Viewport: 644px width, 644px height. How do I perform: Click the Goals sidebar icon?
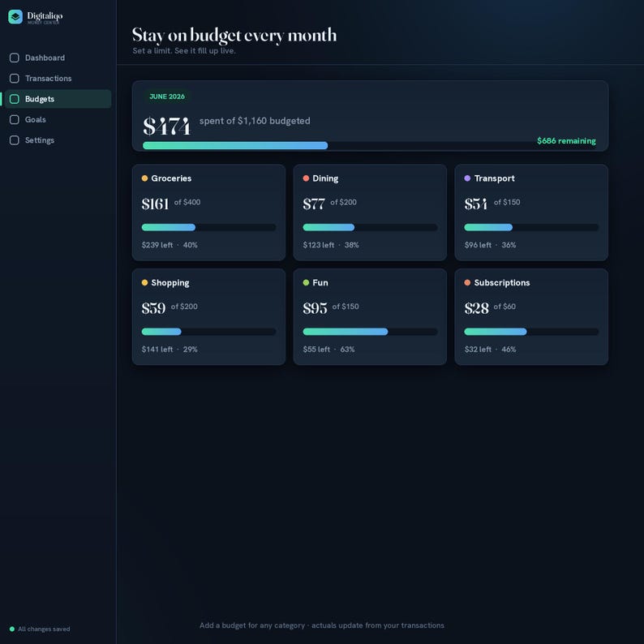pos(15,119)
